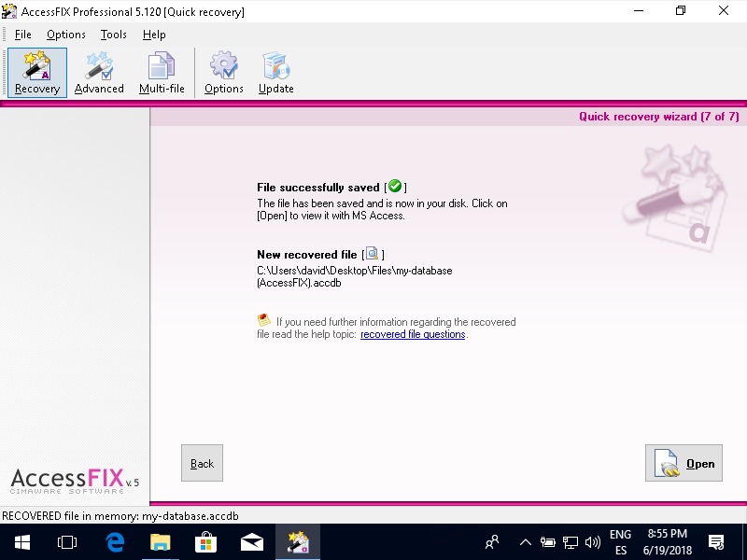The image size is (747, 560).
Task: Adjust volume via speaker tray icon
Action: pos(592,541)
